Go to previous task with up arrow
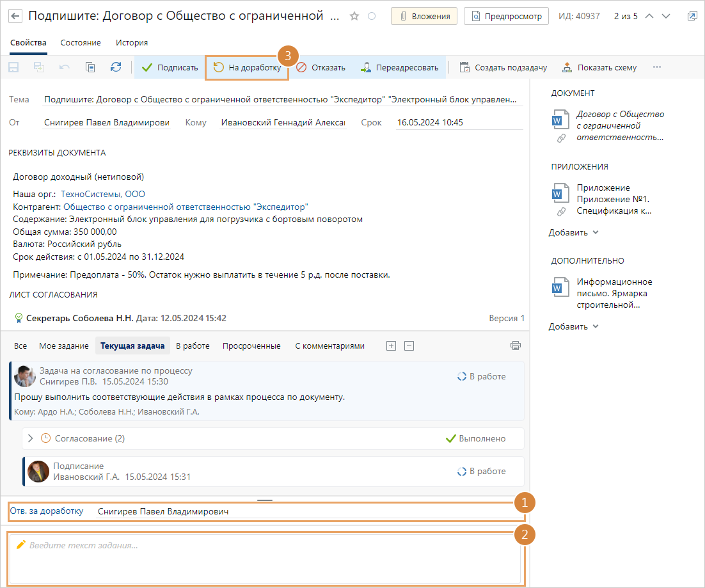This screenshot has height=588, width=705. (x=650, y=16)
